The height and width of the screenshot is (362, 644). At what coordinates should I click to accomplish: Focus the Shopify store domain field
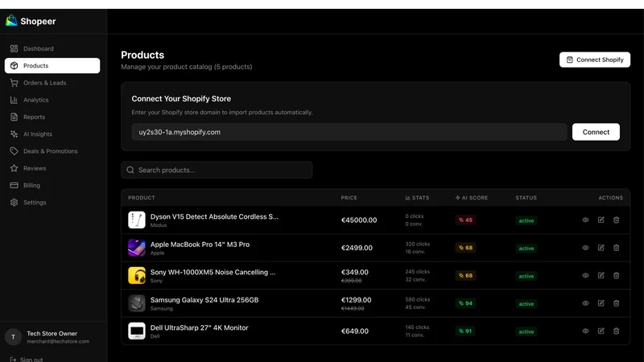tap(349, 132)
